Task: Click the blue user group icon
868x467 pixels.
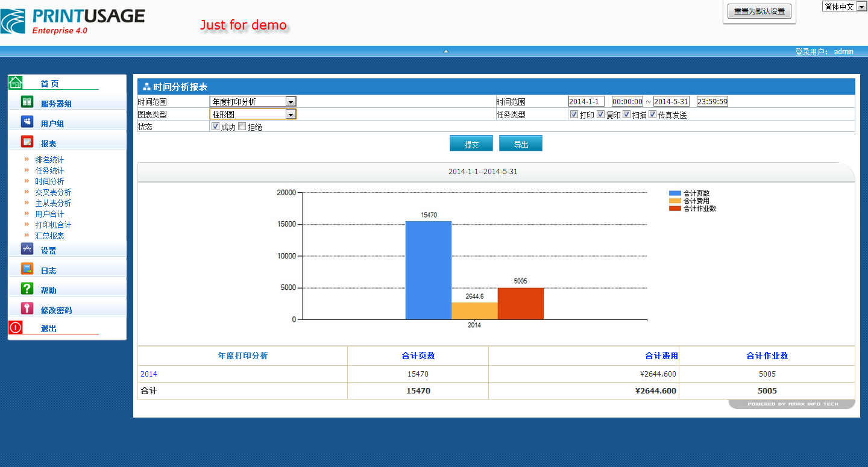Action: pos(27,122)
